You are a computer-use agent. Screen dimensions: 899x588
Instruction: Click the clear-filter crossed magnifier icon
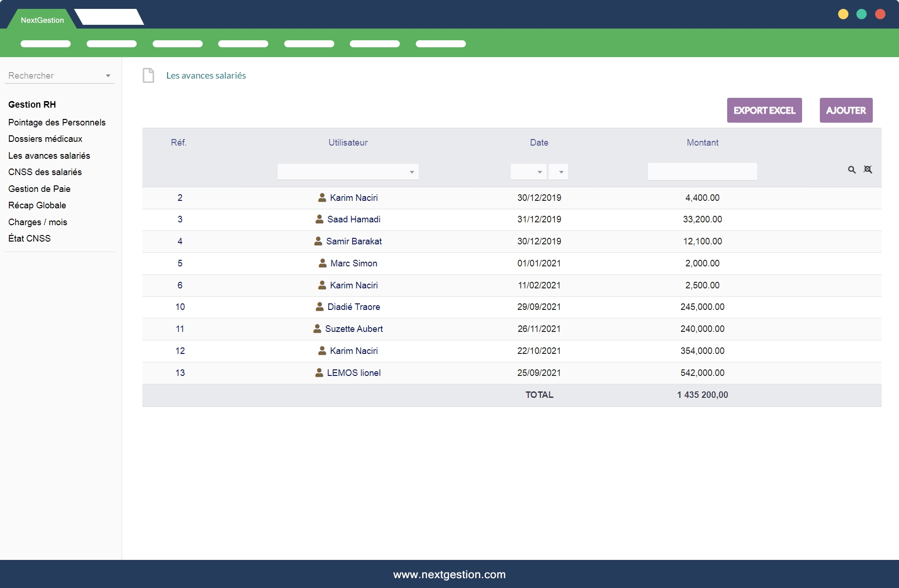click(868, 169)
